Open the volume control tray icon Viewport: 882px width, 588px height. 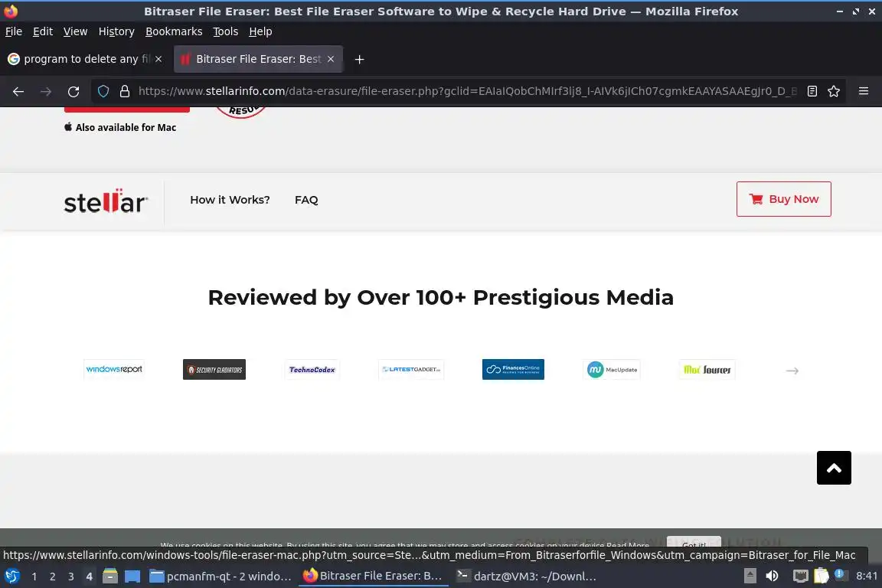click(773, 576)
